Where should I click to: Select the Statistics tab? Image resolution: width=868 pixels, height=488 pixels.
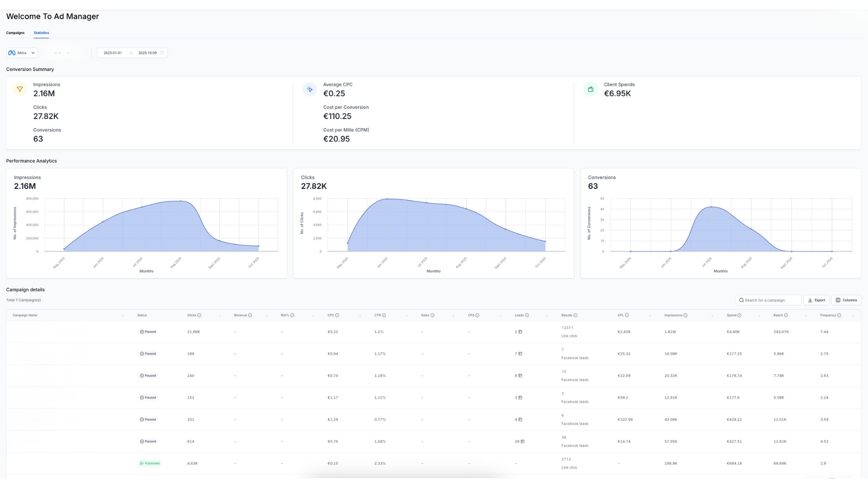(x=41, y=33)
